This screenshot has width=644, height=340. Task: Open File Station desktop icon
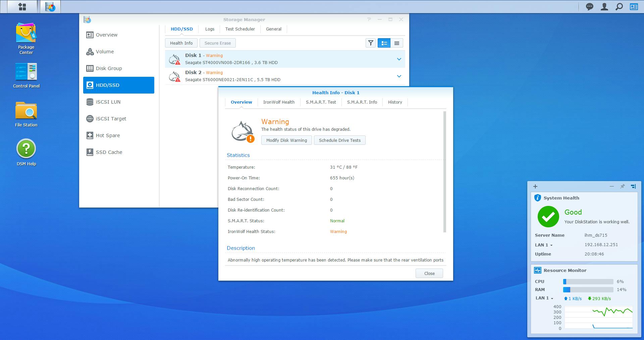tap(26, 110)
